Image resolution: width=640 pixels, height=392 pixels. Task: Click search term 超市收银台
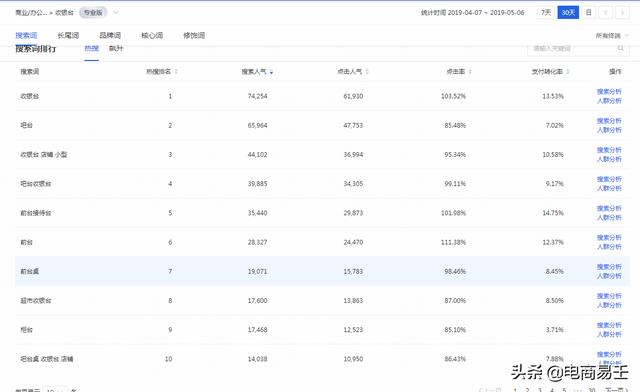(x=36, y=301)
